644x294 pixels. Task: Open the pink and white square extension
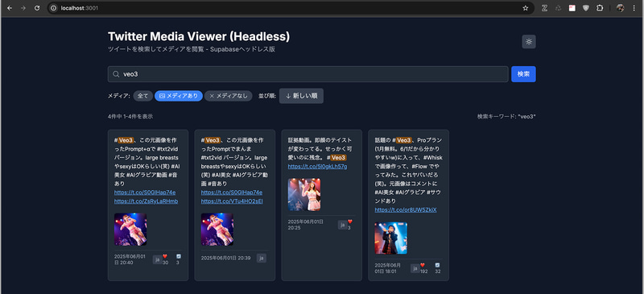point(572,8)
